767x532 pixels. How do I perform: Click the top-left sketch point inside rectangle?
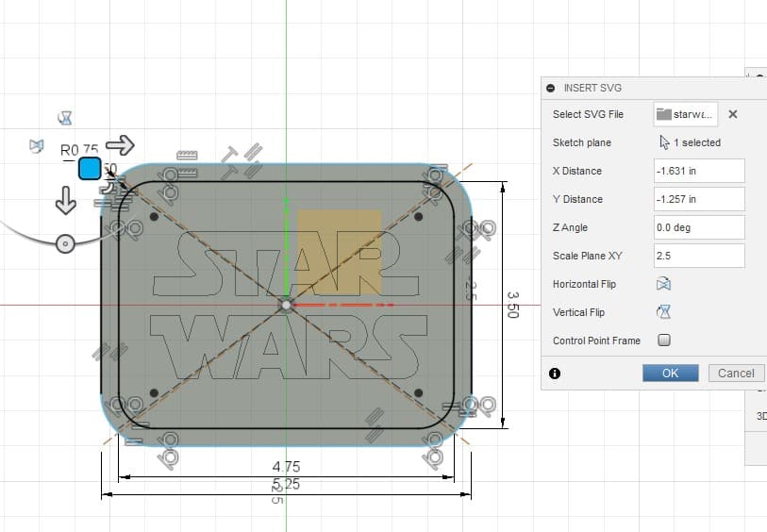154,217
